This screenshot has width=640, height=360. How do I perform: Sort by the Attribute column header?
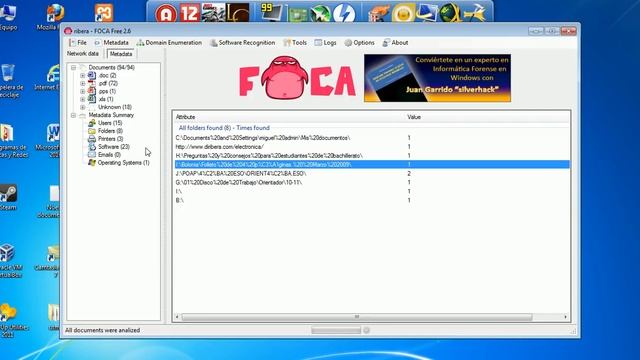288,117
